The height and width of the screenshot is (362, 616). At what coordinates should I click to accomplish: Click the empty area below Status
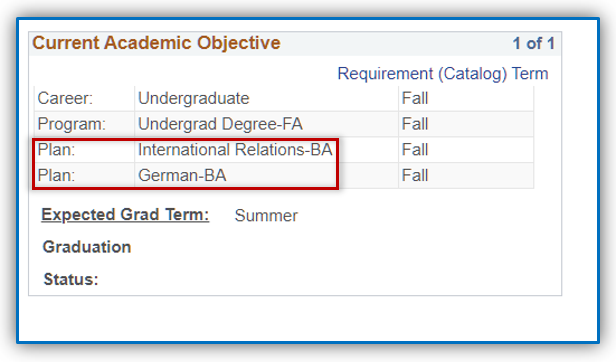308,318
